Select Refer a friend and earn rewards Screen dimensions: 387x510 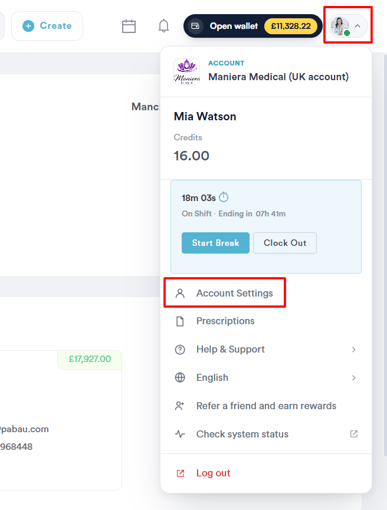coord(266,406)
